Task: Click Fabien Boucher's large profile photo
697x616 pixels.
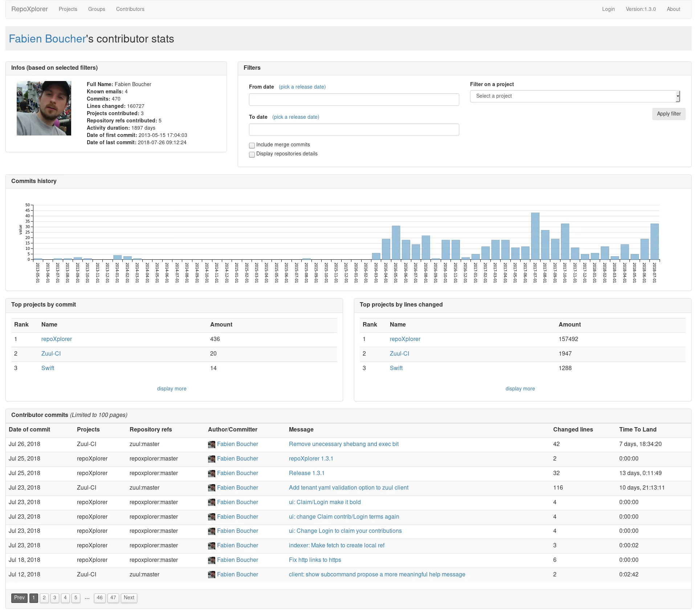Action: tap(44, 108)
